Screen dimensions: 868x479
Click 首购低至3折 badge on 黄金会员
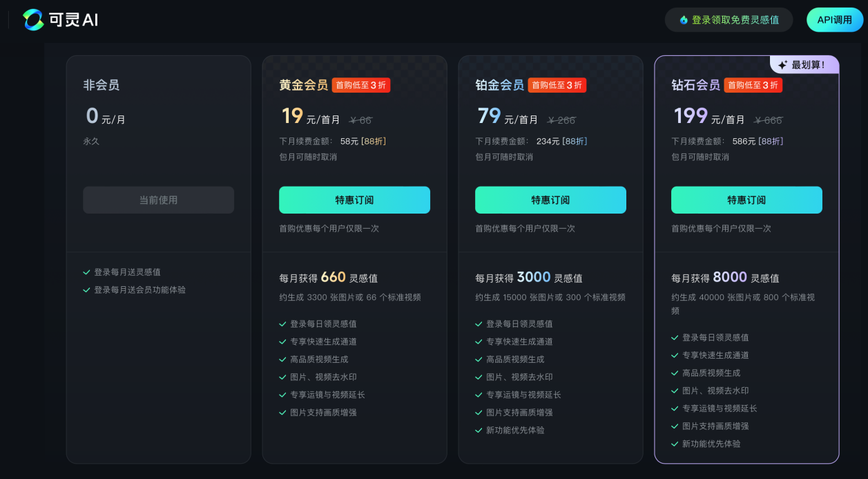tap(361, 85)
